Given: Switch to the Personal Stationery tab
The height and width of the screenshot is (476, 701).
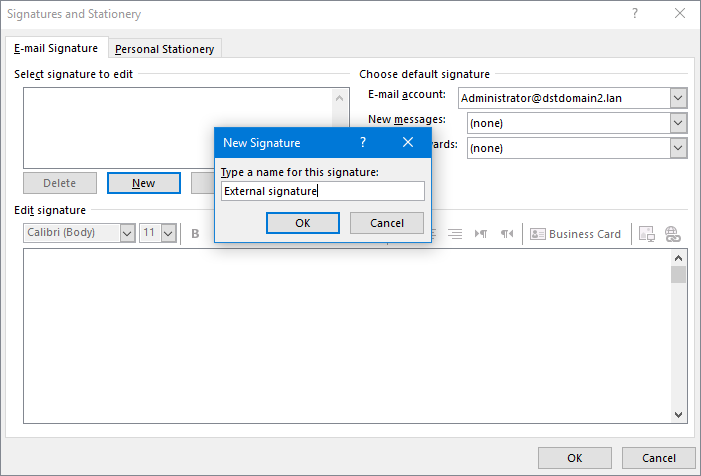Looking at the screenshot, I should coord(167,49).
